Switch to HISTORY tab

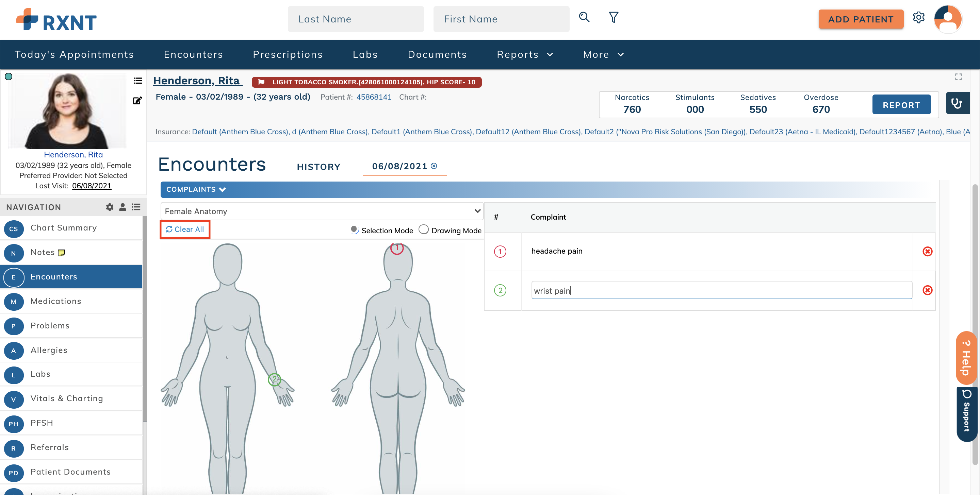(318, 167)
